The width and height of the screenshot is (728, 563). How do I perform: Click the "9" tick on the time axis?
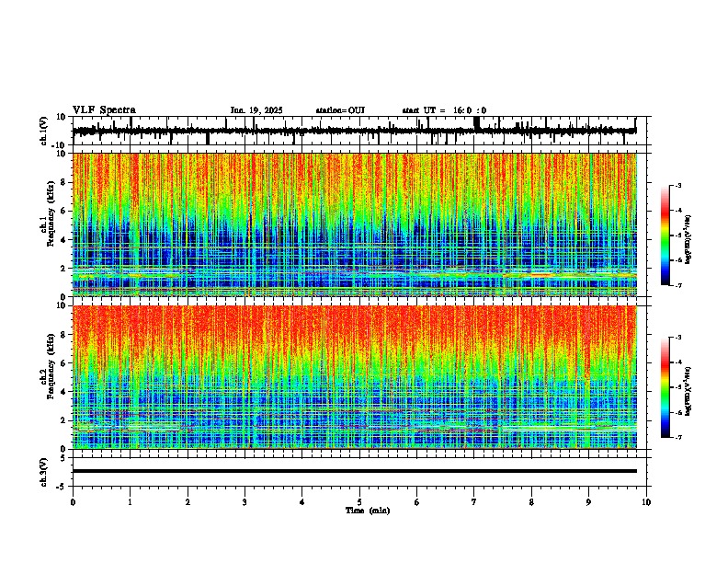click(x=588, y=502)
